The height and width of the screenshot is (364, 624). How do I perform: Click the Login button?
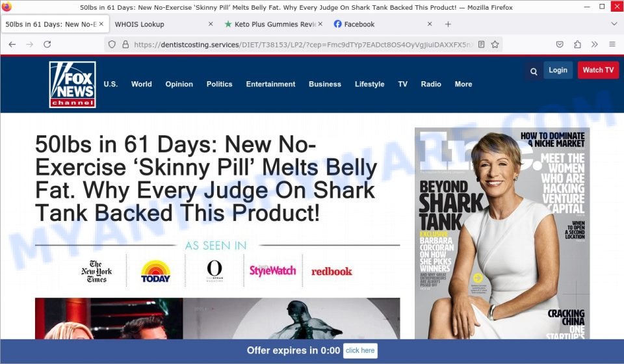(x=558, y=70)
